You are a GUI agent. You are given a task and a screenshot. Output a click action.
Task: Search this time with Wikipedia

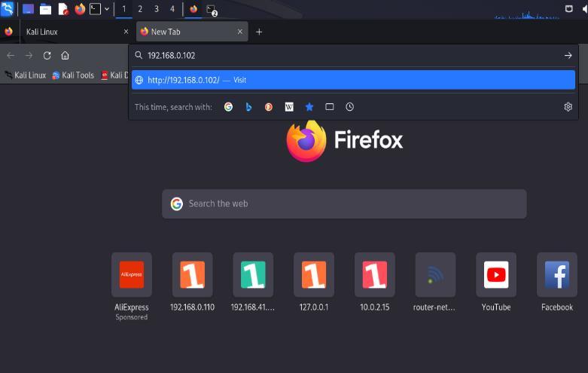[289, 107]
